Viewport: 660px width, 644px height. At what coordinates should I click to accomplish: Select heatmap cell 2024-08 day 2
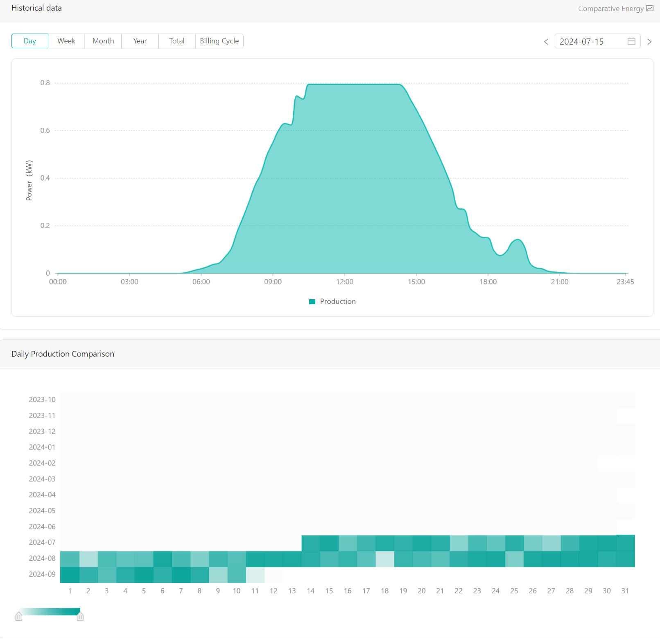pyautogui.click(x=88, y=559)
